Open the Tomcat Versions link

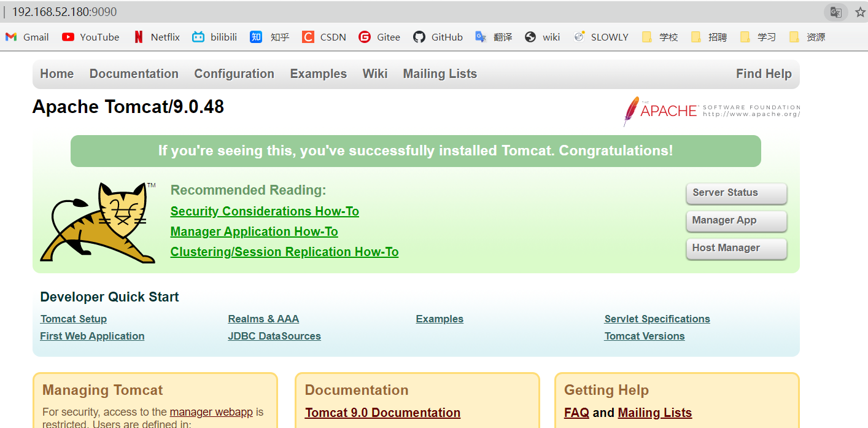[x=645, y=337]
